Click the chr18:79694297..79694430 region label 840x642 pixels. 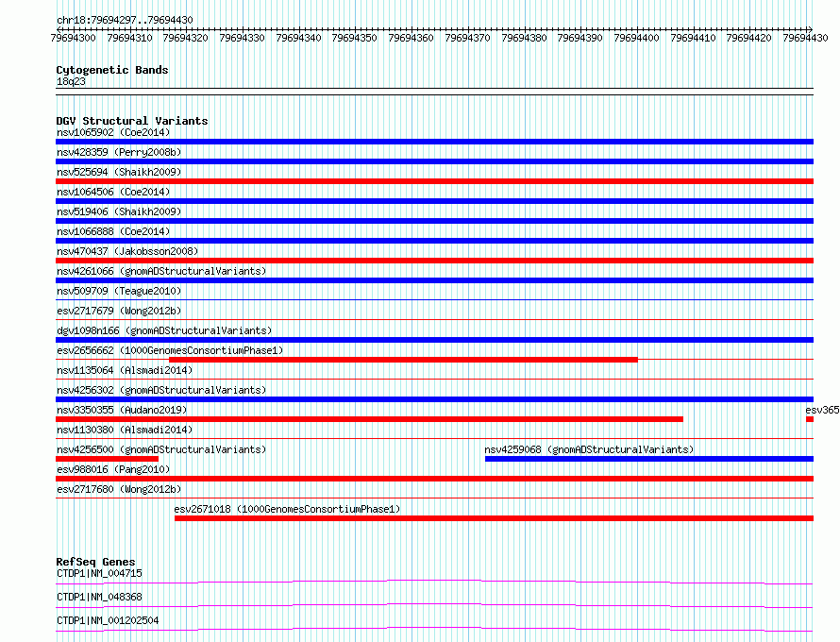click(x=125, y=20)
